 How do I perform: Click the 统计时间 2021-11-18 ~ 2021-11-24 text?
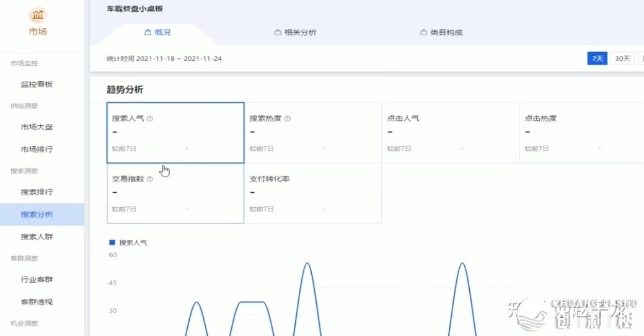(x=164, y=59)
